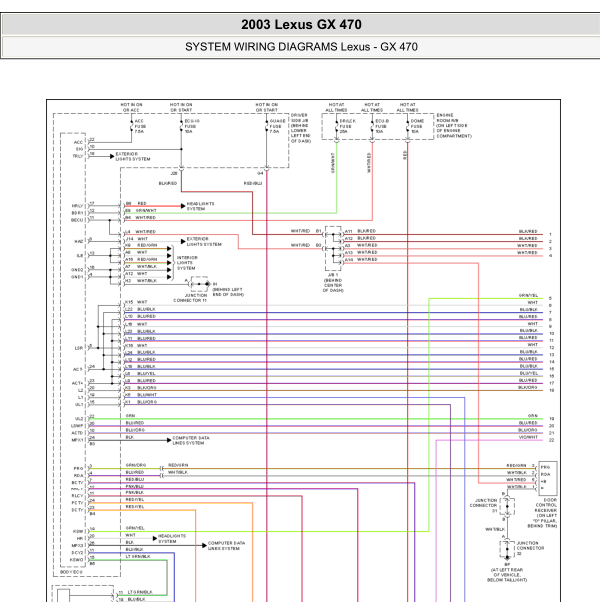Screen dimensions: 600x602
Task: Click the 'DOOR CONTROL RECEIVER' label
Action: point(545,505)
